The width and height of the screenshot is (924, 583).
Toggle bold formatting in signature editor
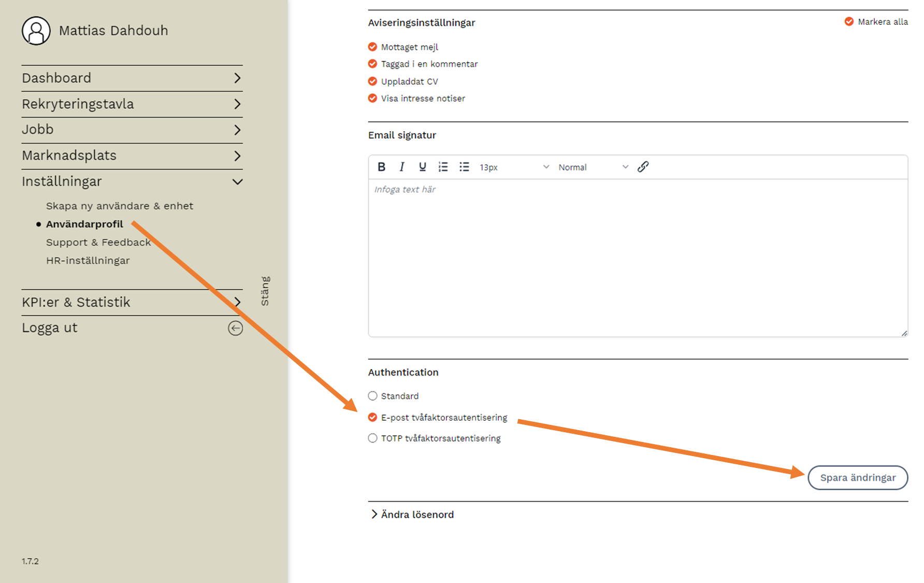pos(382,167)
